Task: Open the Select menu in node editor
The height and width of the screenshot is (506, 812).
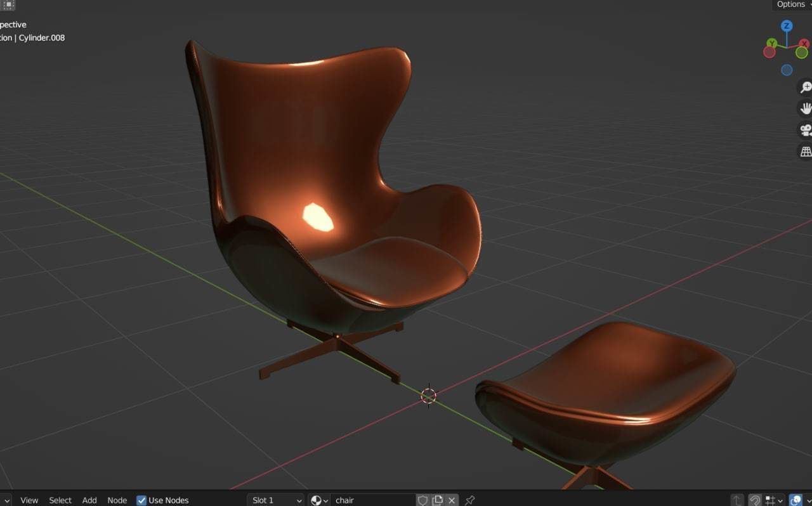Action: (60, 500)
